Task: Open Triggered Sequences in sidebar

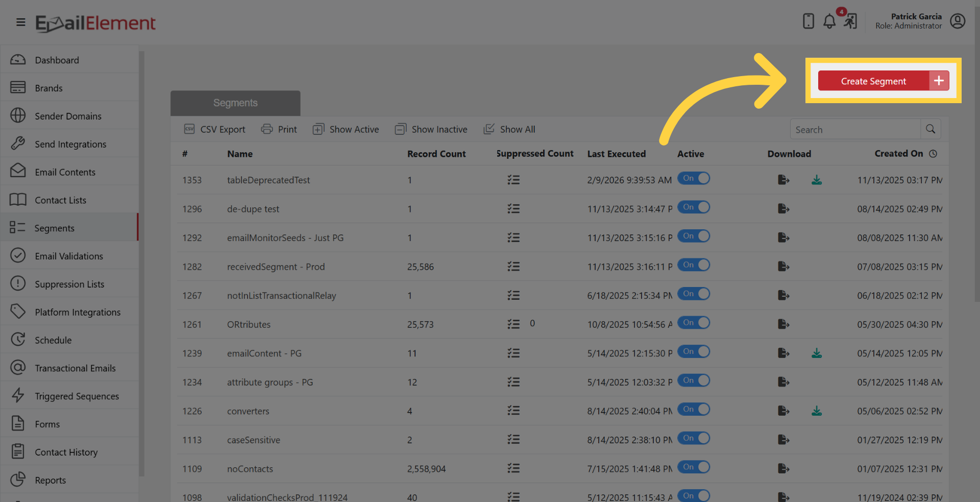Action: coord(69,396)
